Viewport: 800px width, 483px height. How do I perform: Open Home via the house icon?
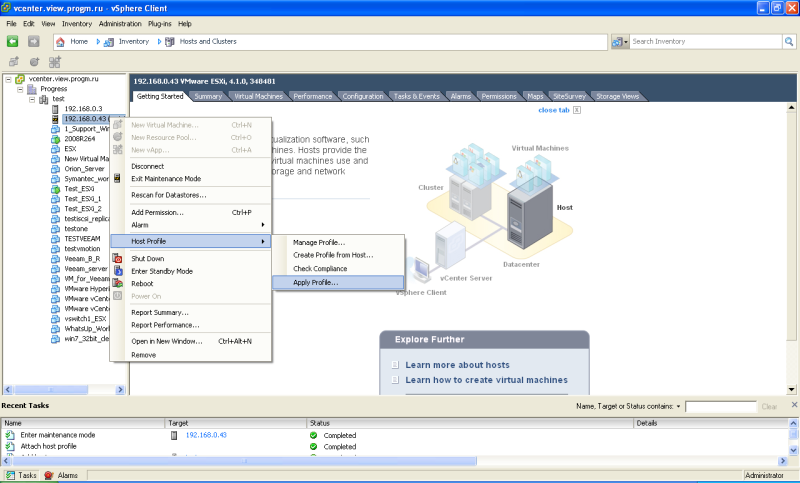tap(60, 42)
